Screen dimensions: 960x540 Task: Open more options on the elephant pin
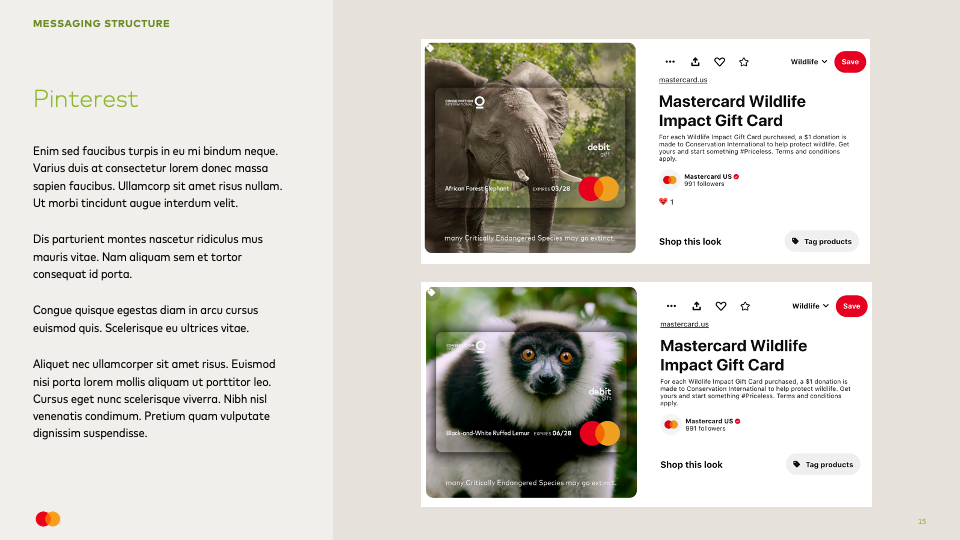click(670, 62)
